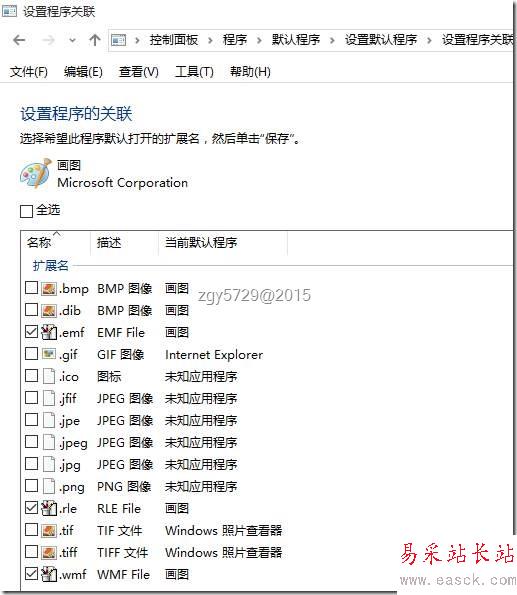Image resolution: width=517 pixels, height=595 pixels.
Task: Navigate to 默认程序 breadcrumb
Action: pos(296,40)
